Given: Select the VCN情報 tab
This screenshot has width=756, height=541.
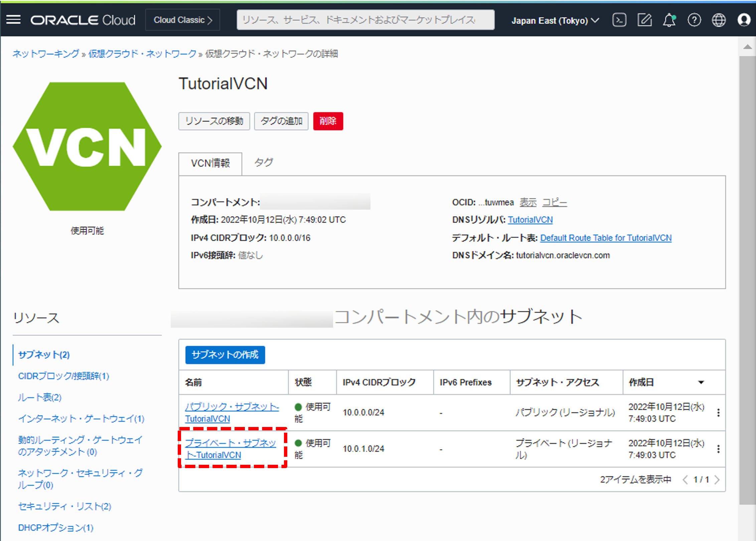Looking at the screenshot, I should point(210,164).
